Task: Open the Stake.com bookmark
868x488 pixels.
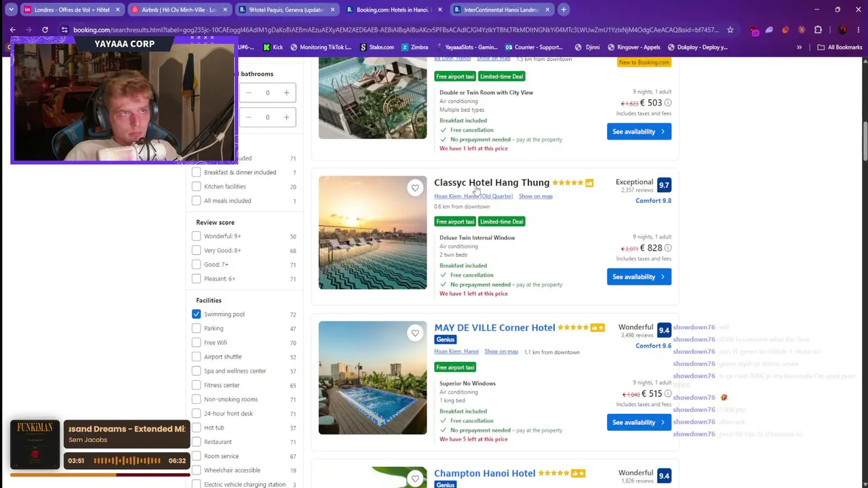Action: [377, 47]
